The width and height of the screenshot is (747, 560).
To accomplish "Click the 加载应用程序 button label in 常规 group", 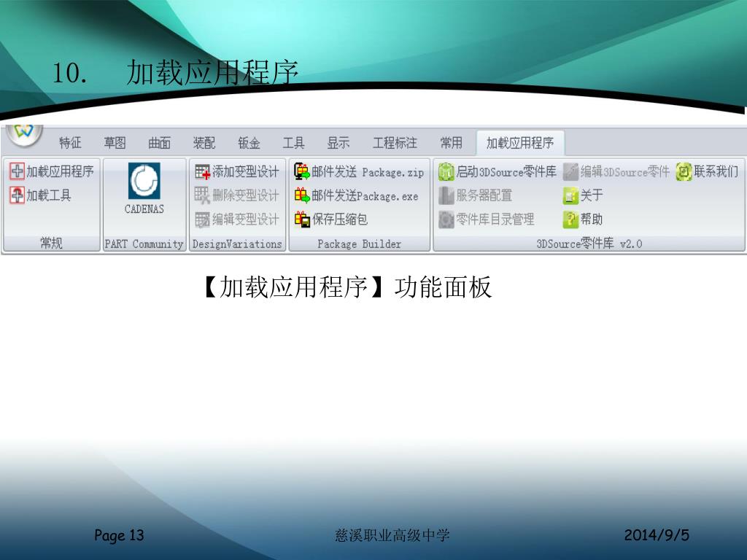I will [x=60, y=171].
